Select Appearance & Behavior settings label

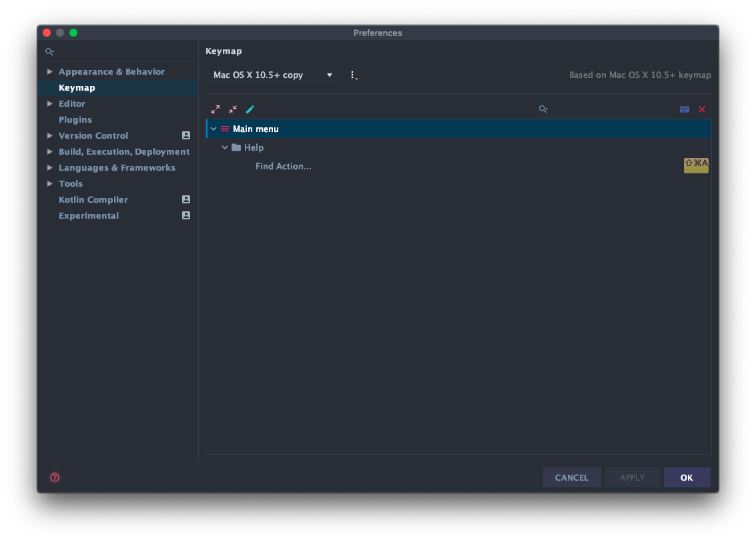pyautogui.click(x=112, y=71)
